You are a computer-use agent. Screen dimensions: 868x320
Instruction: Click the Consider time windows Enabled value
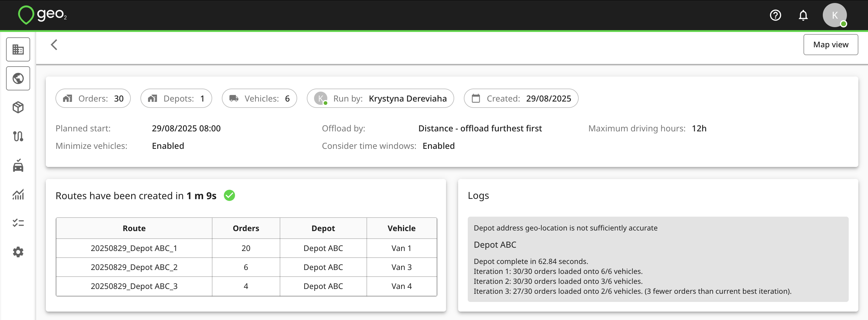[x=439, y=146]
